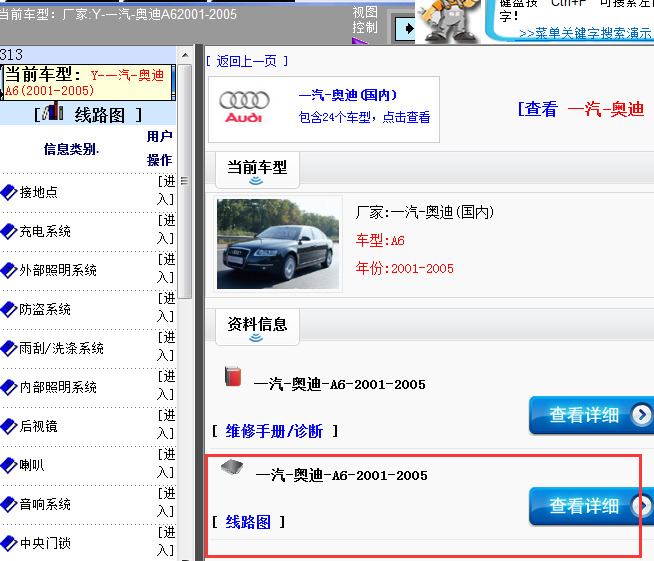Screen dimensions: 654x561
Task: Click the book icon beside 雨刮/洗涤系统
Action: tap(9, 348)
